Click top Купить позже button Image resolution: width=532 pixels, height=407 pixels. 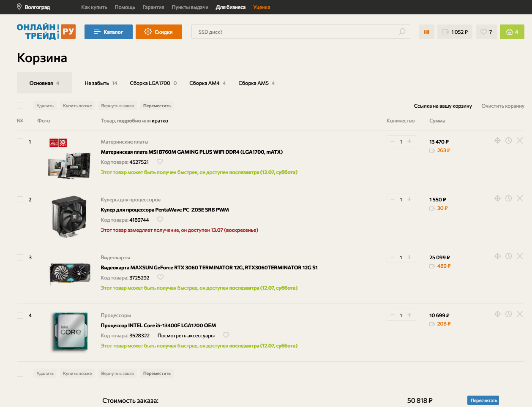coord(77,106)
